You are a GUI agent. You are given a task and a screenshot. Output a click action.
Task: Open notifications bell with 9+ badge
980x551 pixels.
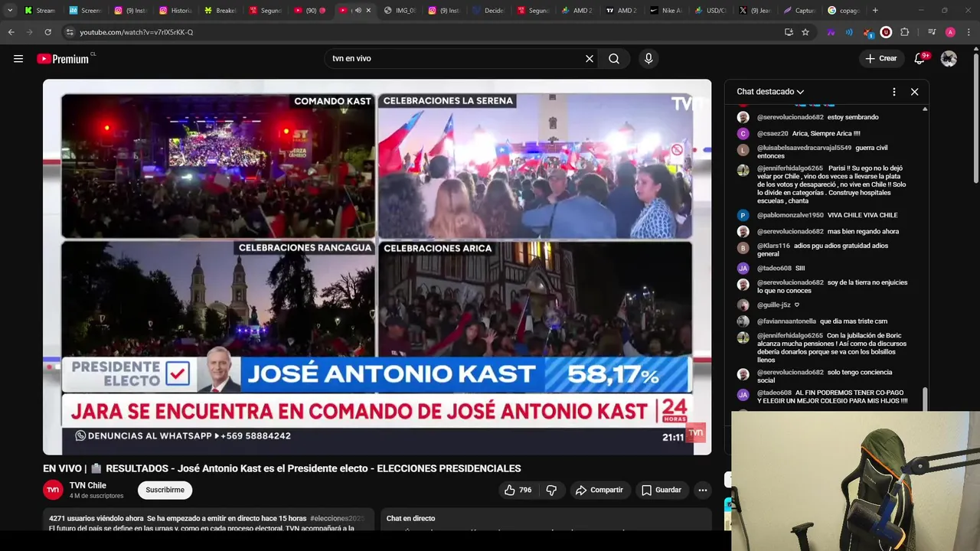coord(921,59)
